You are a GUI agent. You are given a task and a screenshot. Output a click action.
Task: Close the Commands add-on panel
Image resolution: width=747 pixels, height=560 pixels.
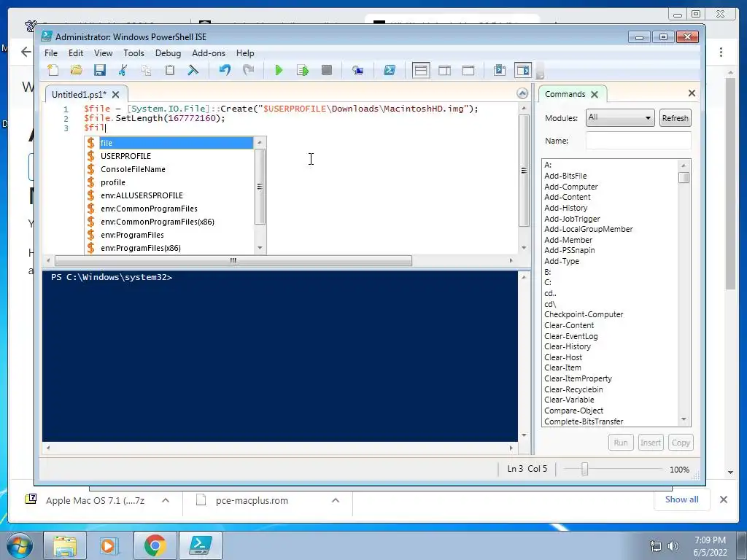pos(692,93)
